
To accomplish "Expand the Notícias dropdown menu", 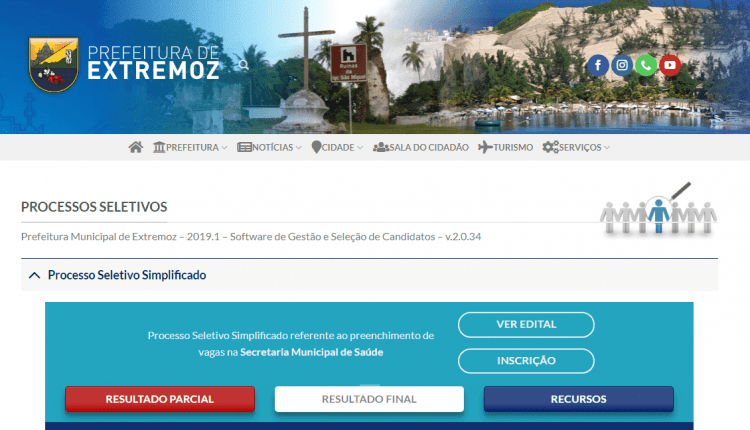I will (269, 147).
